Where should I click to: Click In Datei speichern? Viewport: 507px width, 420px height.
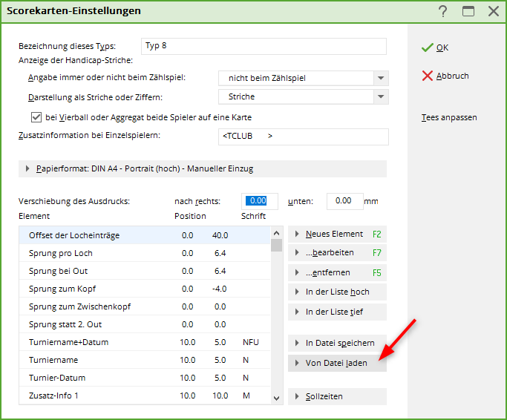tap(336, 343)
